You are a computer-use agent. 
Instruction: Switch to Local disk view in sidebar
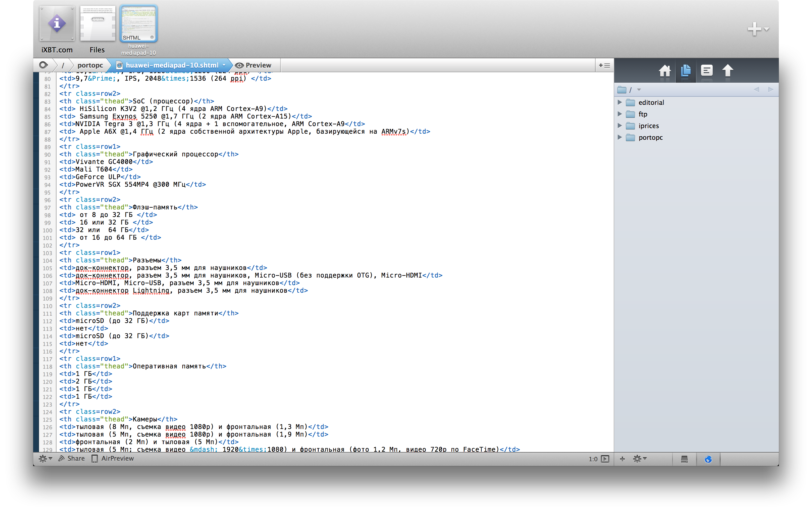(x=684, y=459)
